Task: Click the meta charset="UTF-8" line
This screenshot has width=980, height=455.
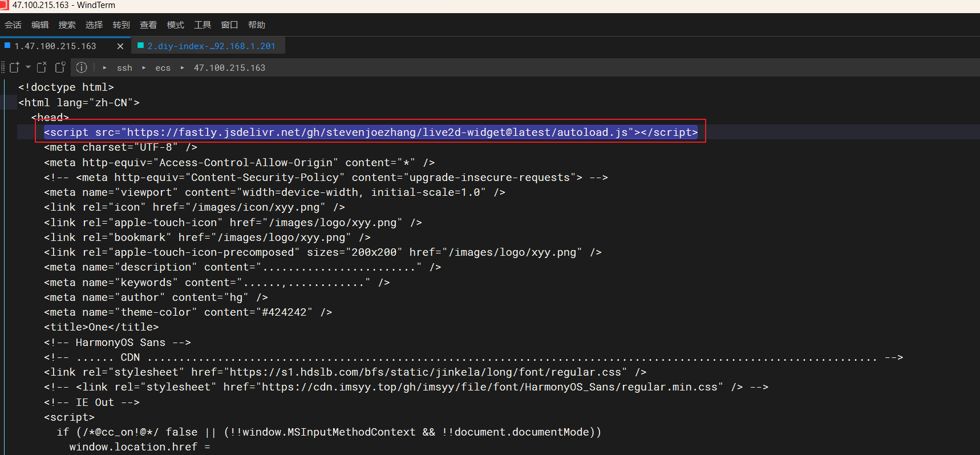Action: tap(120, 147)
